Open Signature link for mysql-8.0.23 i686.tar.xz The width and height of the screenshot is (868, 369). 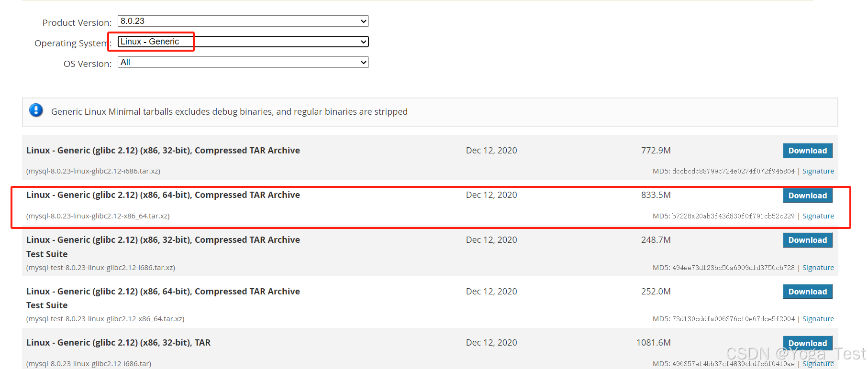click(818, 171)
